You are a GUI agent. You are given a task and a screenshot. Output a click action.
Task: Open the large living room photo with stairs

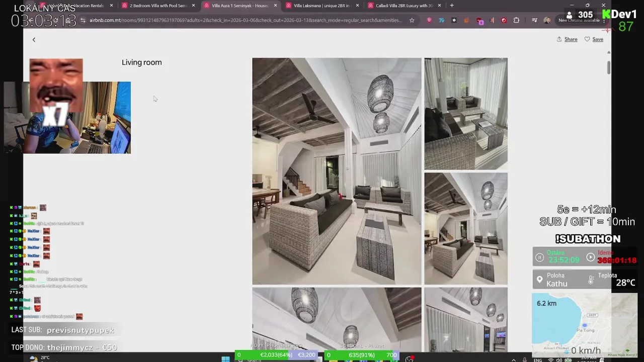pos(337,171)
